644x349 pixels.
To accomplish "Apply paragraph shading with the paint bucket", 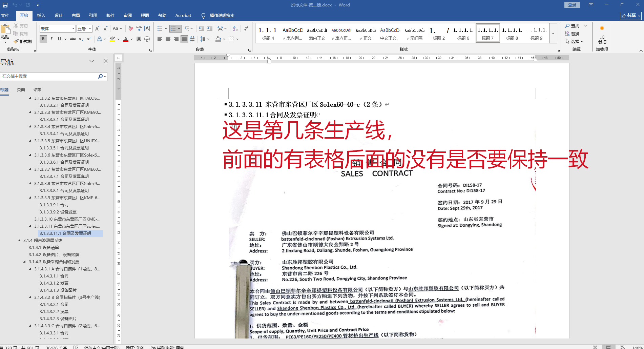I will point(218,39).
